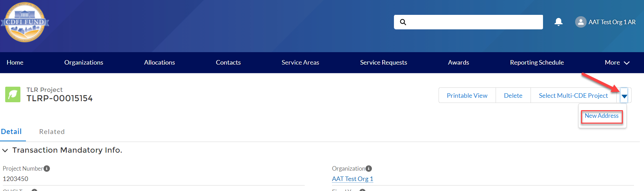Click the user avatar icon

[x=580, y=22]
